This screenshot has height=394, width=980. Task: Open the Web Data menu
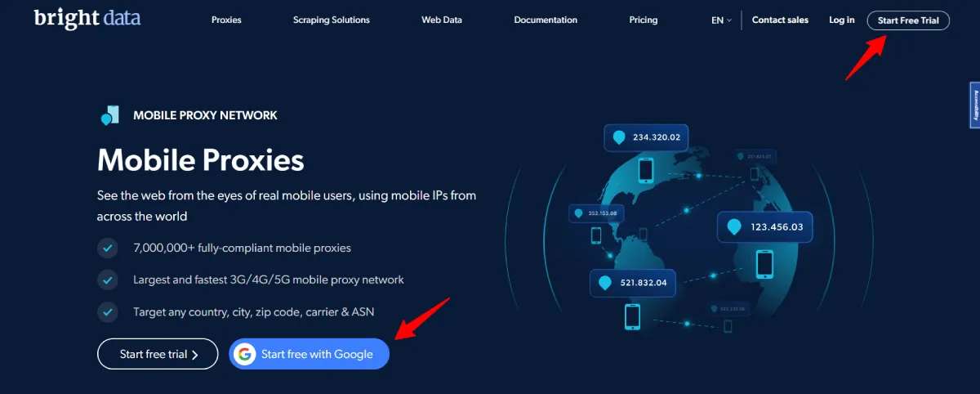coord(442,20)
